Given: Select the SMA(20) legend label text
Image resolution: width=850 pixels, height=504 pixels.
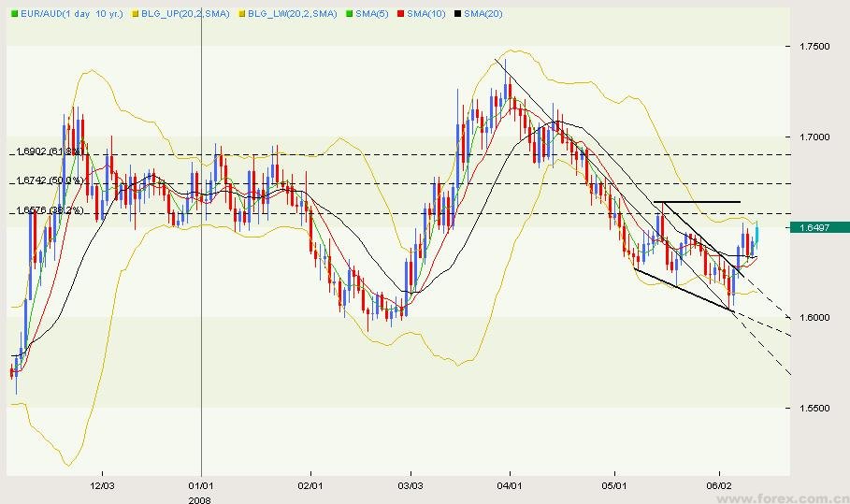Looking at the screenshot, I should [x=482, y=14].
